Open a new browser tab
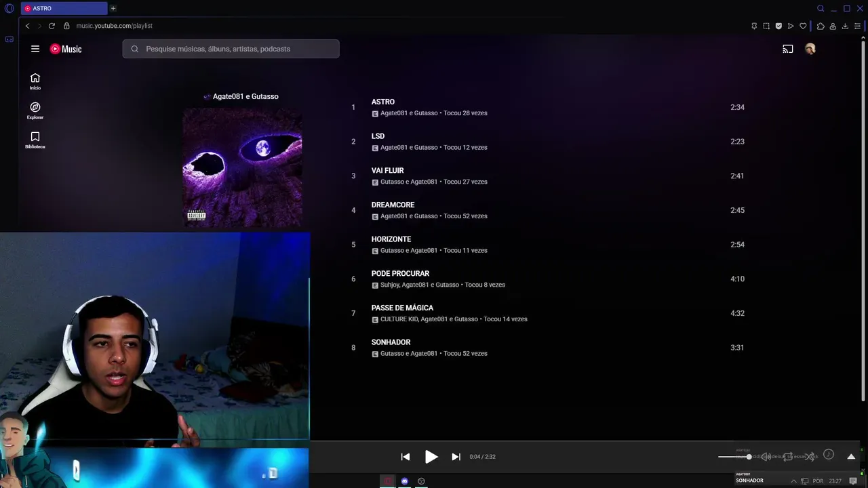The height and width of the screenshot is (488, 868). pos(113,8)
